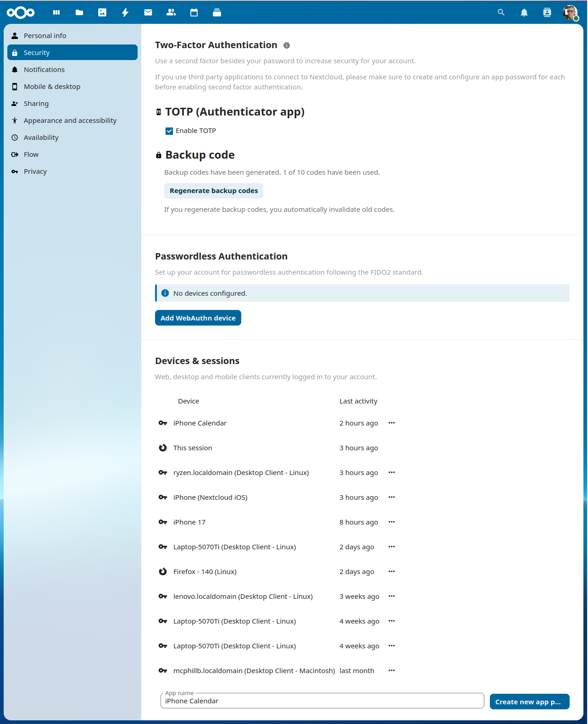Image resolution: width=588 pixels, height=724 pixels.
Task: Open the Deck app icon
Action: (217, 12)
